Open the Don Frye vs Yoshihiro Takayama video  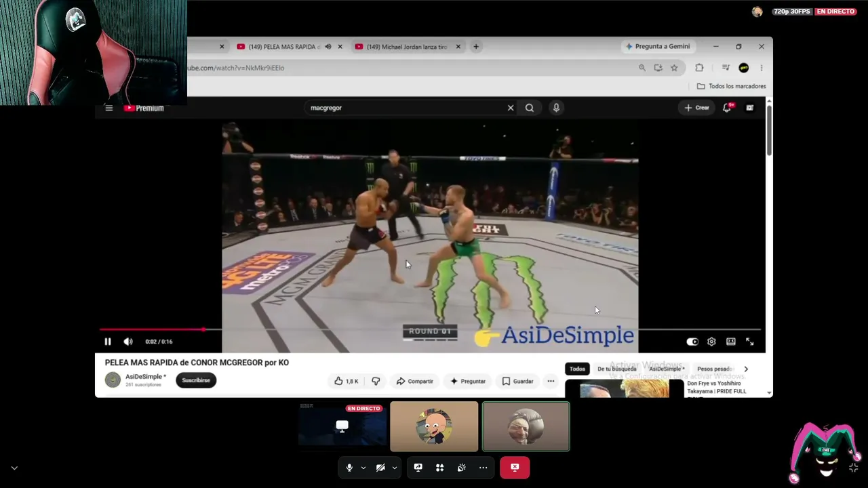[717, 388]
